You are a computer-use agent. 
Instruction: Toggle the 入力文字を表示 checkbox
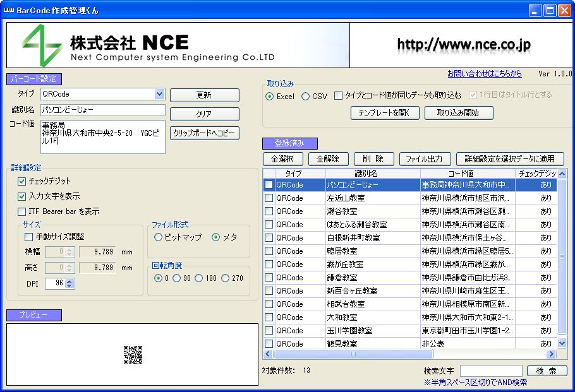(22, 196)
